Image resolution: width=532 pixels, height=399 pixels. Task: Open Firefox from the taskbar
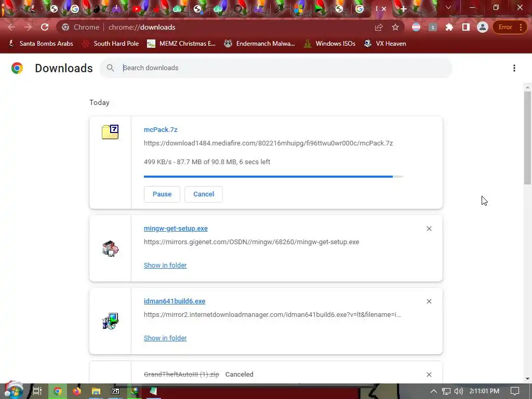(x=77, y=391)
